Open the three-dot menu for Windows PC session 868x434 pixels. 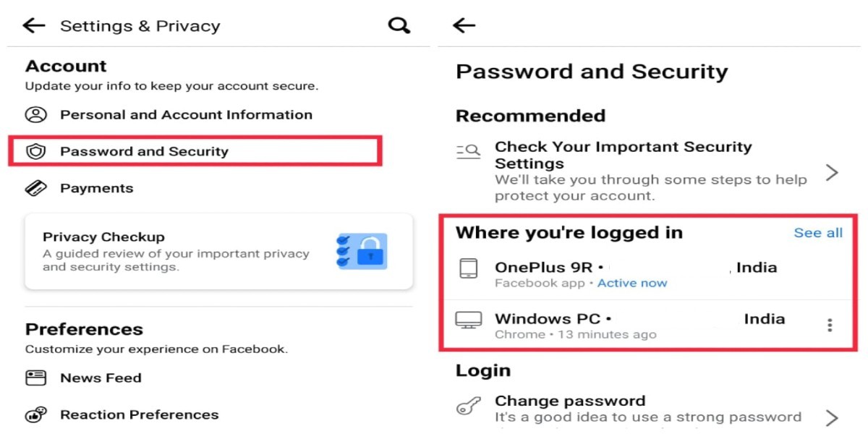pyautogui.click(x=829, y=325)
